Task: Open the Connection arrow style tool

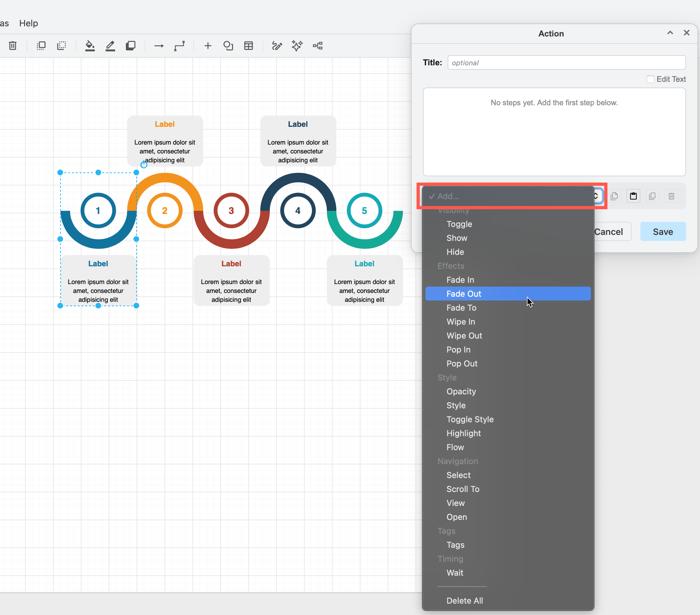Action: click(159, 46)
